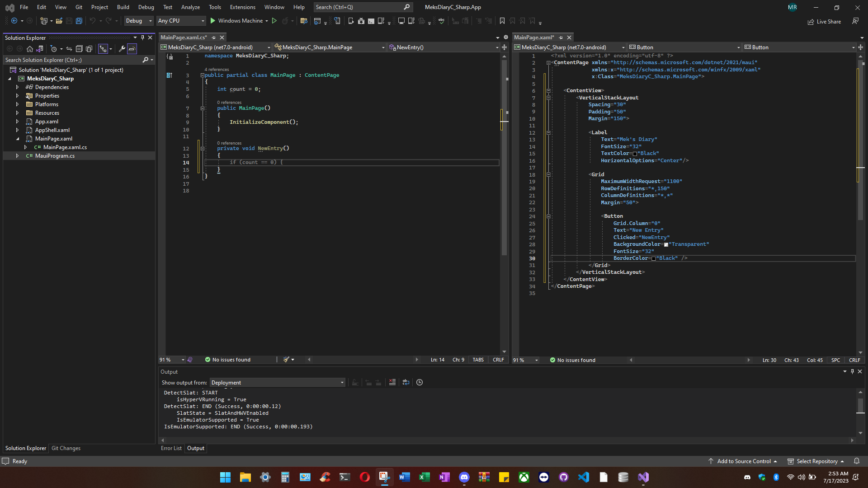
Task: Open the Extensions menu
Action: (242, 7)
